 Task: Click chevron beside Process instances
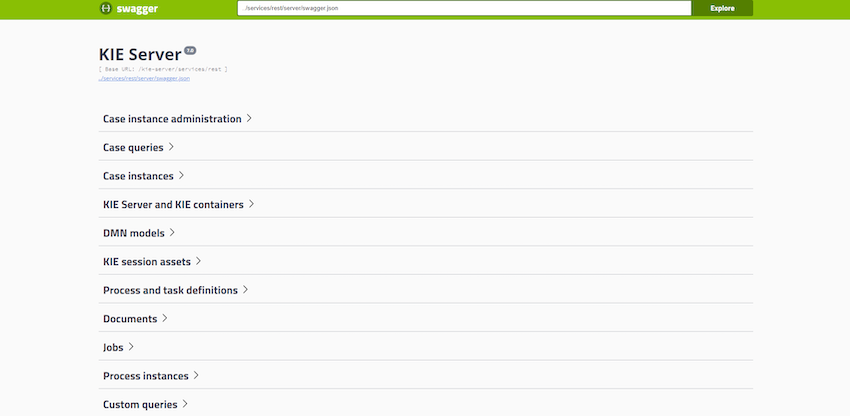click(x=196, y=376)
